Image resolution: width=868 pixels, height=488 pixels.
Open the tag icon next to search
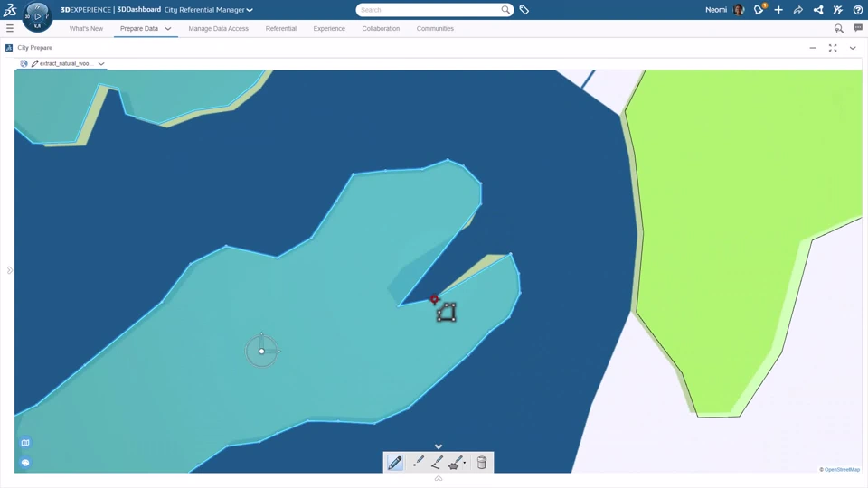pos(524,9)
